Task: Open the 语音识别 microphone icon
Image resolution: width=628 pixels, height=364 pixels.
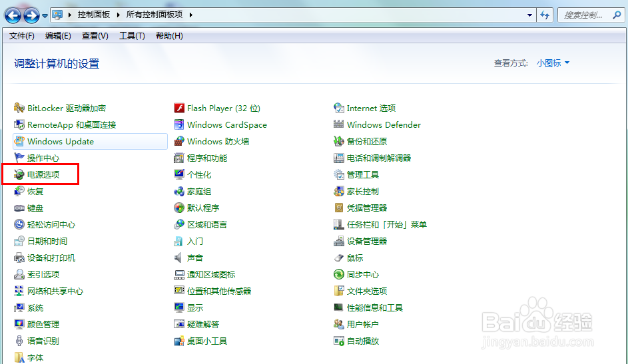Action: click(x=19, y=341)
